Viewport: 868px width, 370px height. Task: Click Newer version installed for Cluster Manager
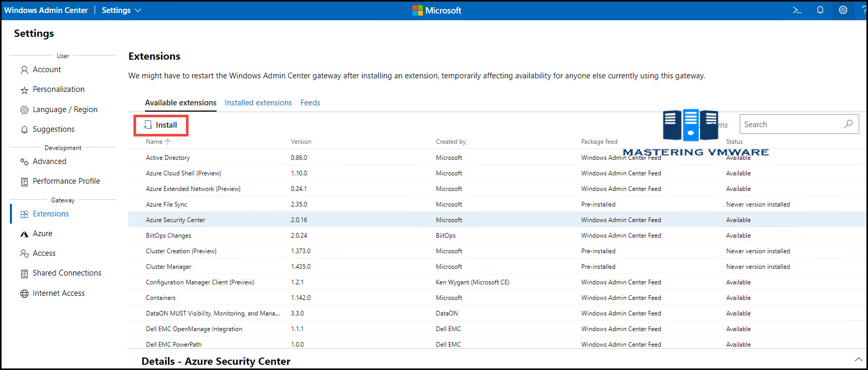[758, 267]
